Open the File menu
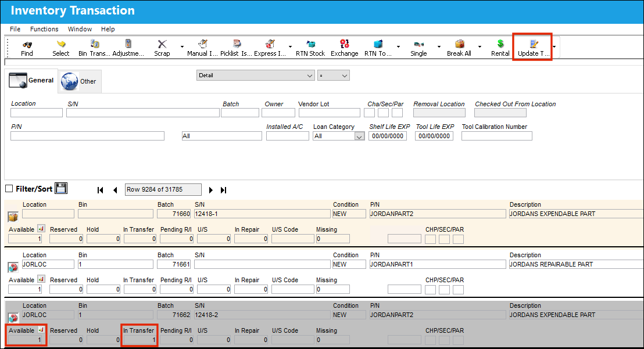 click(15, 29)
